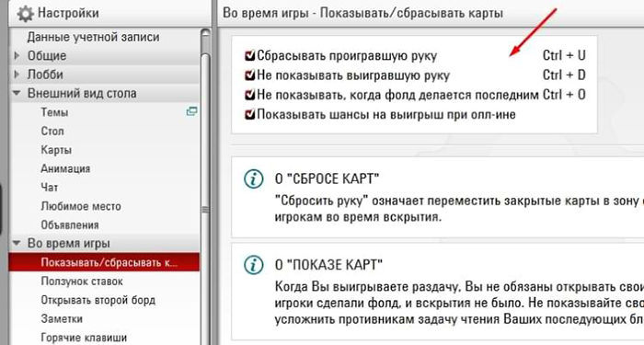Open Горячие клавиши settings
This screenshot has width=644, height=345.
[84, 338]
